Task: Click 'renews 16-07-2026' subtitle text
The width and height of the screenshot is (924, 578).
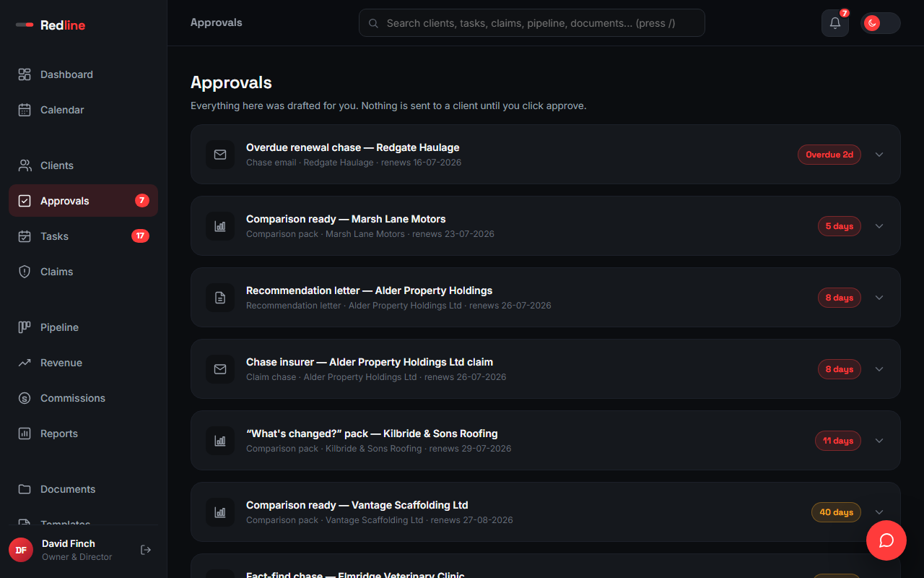Action: pyautogui.click(x=421, y=163)
